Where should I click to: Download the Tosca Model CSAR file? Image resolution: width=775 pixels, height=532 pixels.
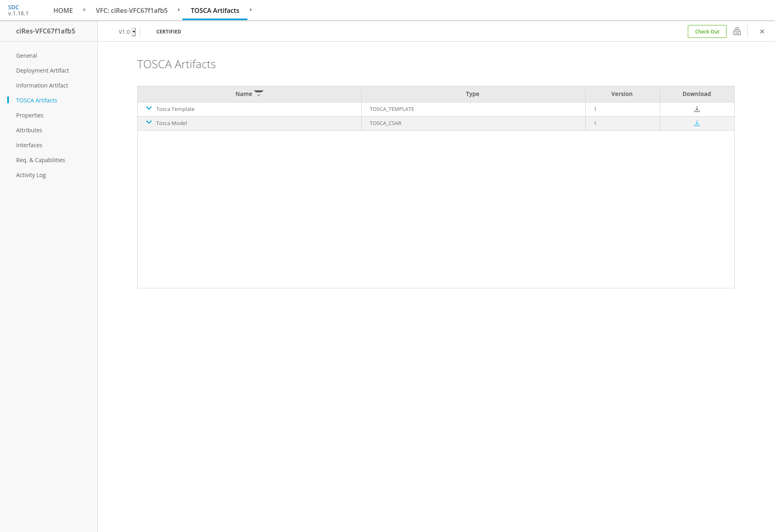pyautogui.click(x=697, y=123)
